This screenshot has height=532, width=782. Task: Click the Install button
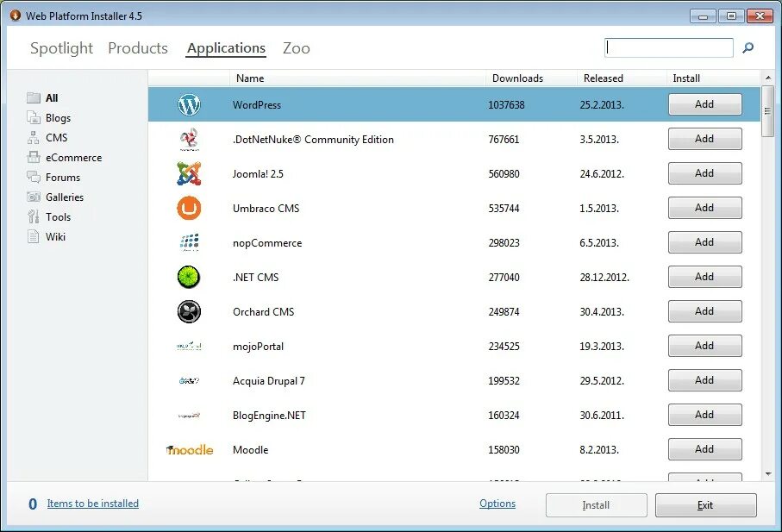pyautogui.click(x=597, y=505)
